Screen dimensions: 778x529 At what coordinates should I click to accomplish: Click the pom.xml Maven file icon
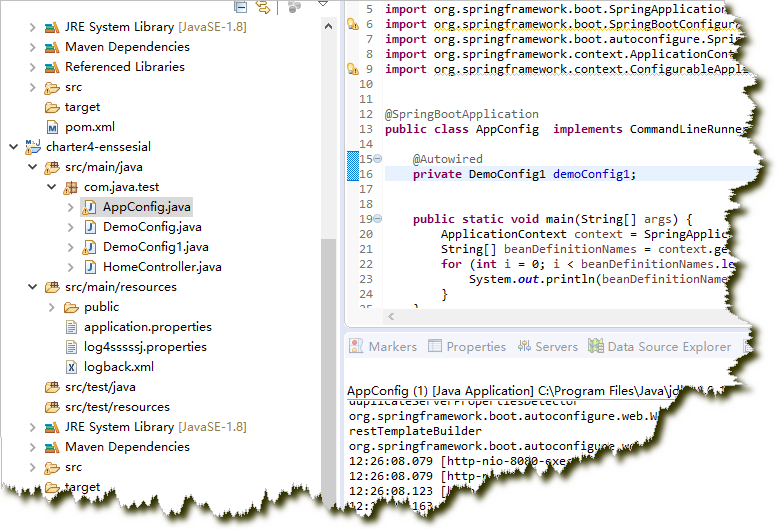tap(52, 128)
